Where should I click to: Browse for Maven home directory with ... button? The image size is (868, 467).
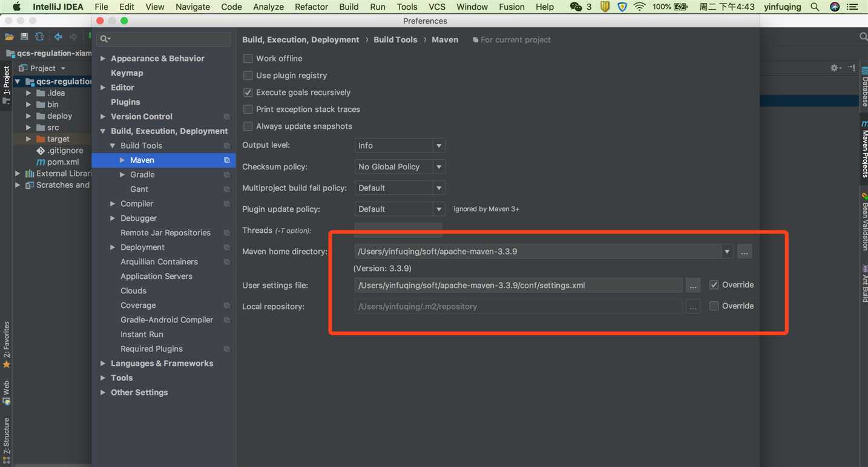click(x=745, y=252)
